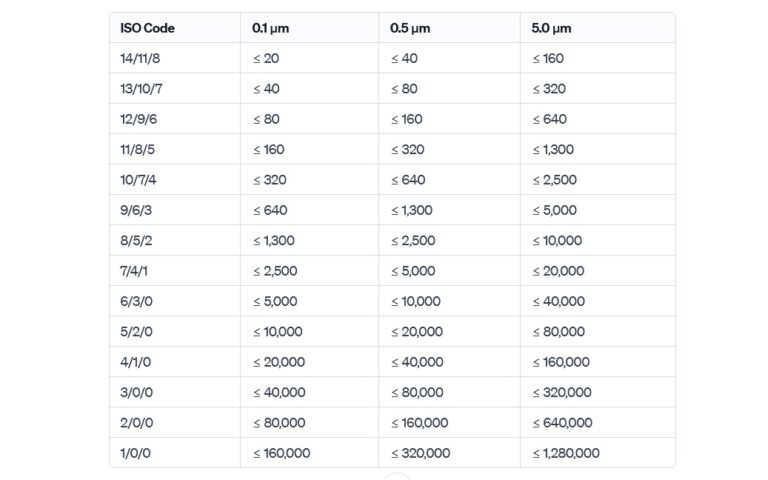Click ≤ 80 in the 12/9/6 row
This screenshot has height=480, width=768.
pos(266,119)
